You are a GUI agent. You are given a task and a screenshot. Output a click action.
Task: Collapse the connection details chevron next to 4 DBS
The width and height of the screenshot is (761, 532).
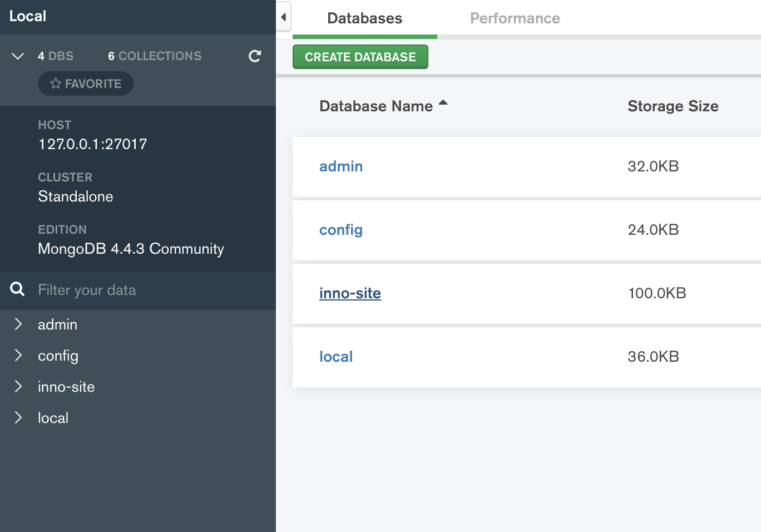point(18,56)
